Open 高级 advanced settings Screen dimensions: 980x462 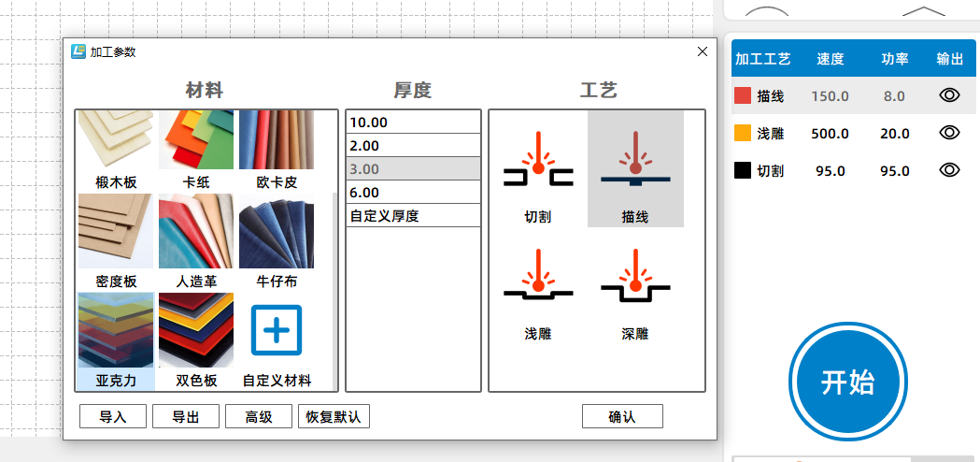click(x=259, y=417)
